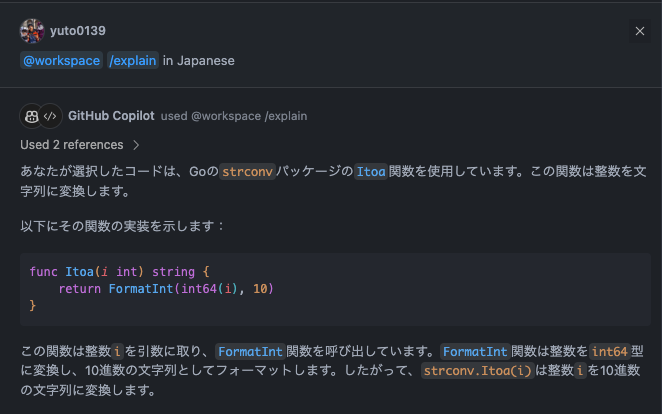The image size is (662, 414).
Task: Click the 'used @workspace /explain' text
Action: 234,116
